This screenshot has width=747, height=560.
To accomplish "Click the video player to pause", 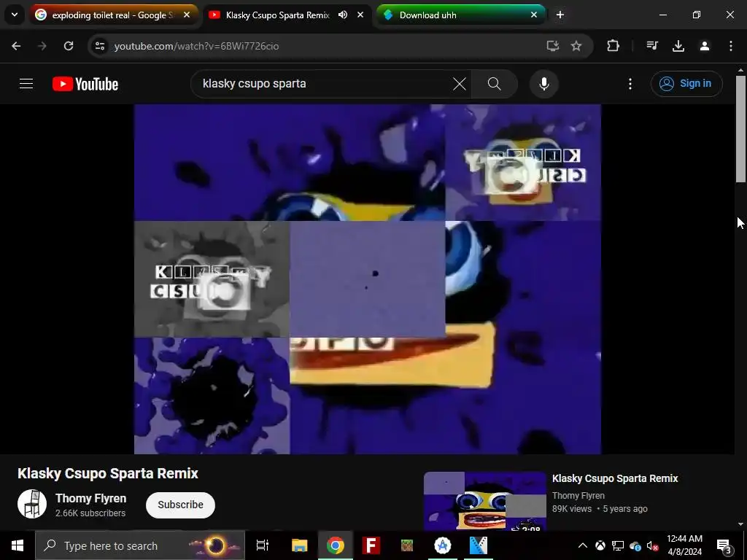I will [x=368, y=279].
